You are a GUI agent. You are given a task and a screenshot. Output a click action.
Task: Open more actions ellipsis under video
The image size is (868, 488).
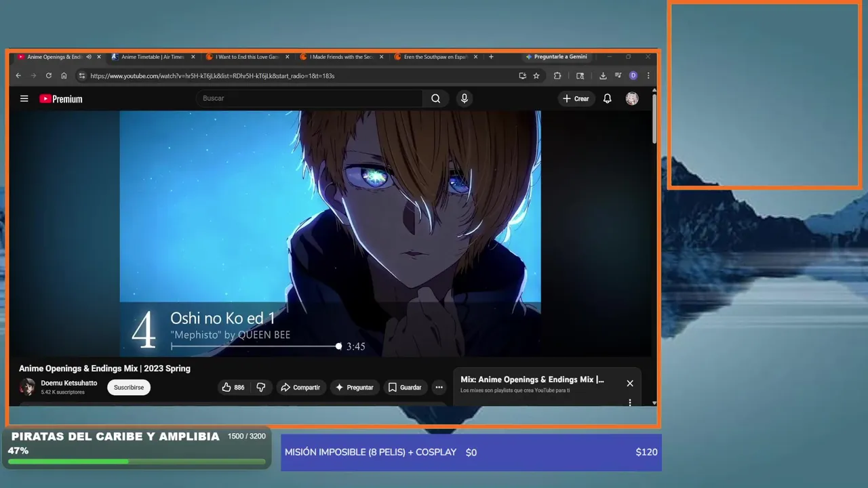(x=439, y=387)
